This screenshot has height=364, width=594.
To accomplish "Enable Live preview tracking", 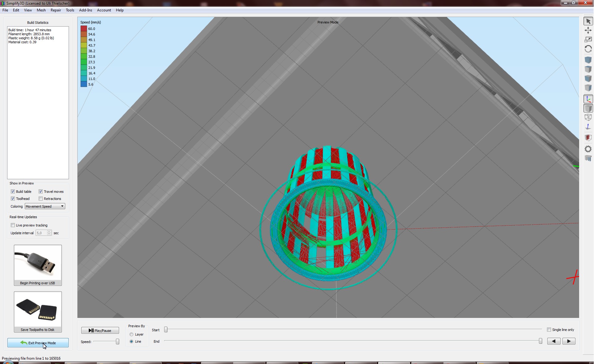I will (x=13, y=225).
